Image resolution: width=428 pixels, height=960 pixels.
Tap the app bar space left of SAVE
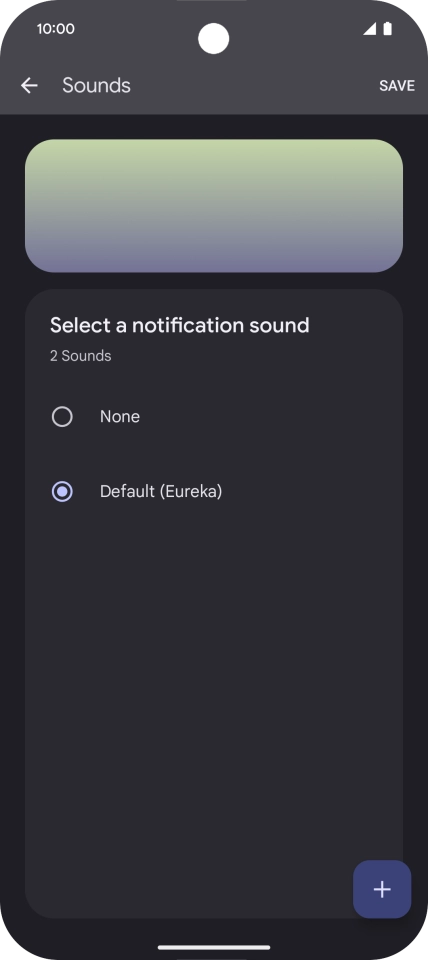click(x=254, y=85)
